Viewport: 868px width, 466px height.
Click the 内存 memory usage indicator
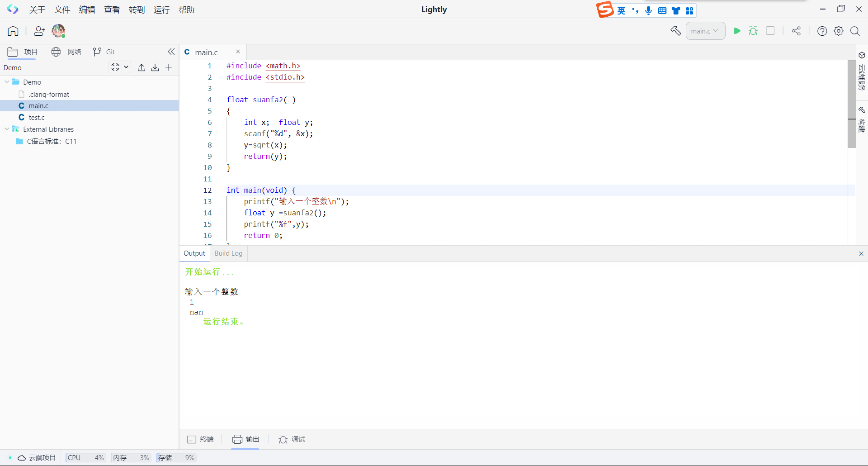pos(131,458)
